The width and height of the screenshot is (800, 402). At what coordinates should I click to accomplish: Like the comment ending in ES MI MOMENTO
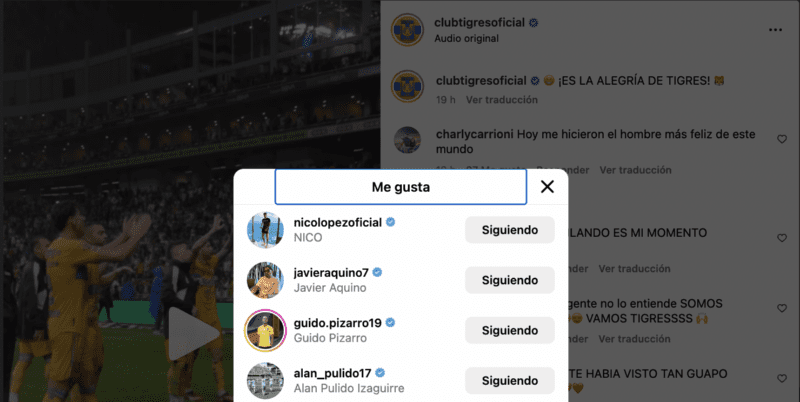click(x=782, y=238)
